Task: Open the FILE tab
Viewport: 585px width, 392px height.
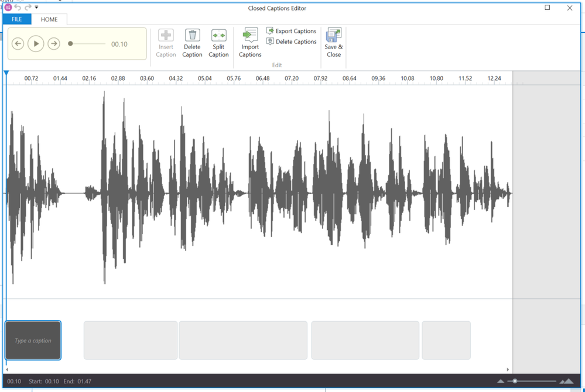Action: [x=17, y=19]
